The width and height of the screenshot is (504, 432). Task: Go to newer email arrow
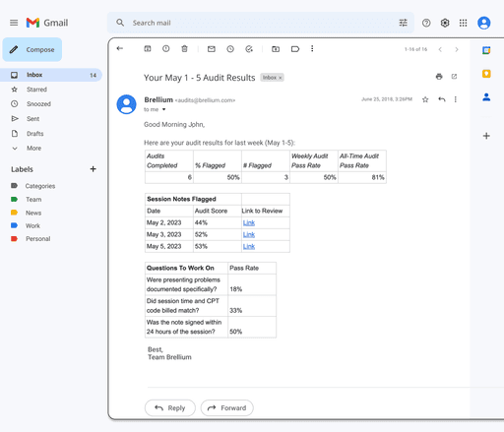point(440,49)
